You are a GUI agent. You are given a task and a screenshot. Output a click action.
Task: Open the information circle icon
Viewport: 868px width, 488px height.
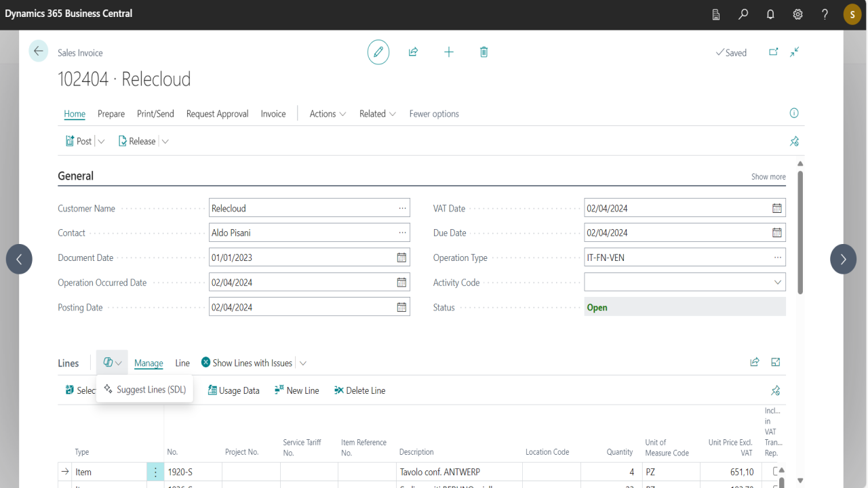pyautogui.click(x=794, y=113)
